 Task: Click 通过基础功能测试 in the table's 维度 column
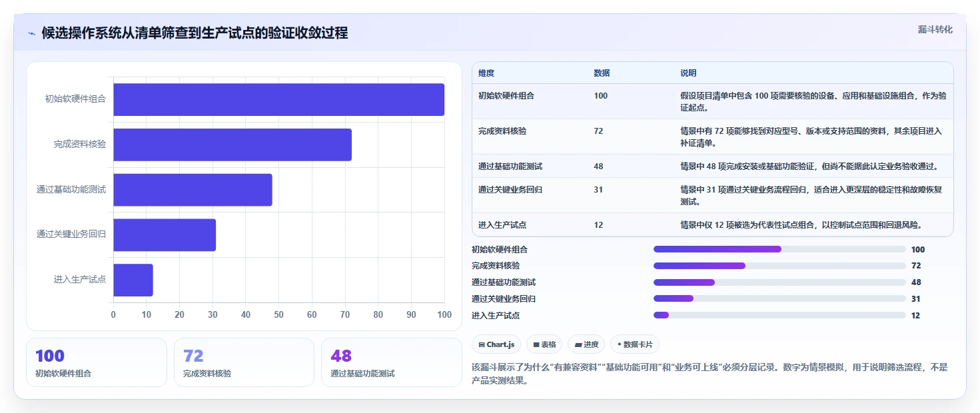[510, 167]
